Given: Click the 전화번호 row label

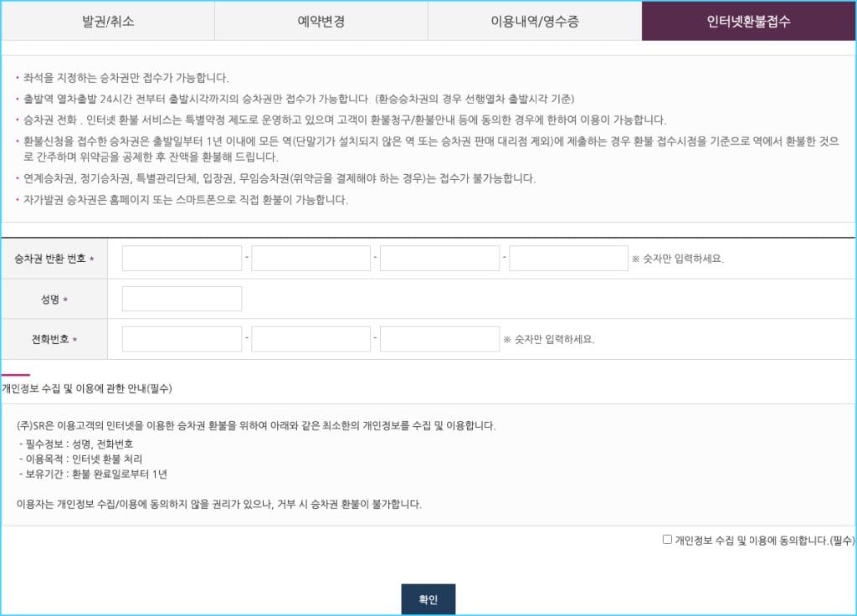Looking at the screenshot, I should pos(54,338).
